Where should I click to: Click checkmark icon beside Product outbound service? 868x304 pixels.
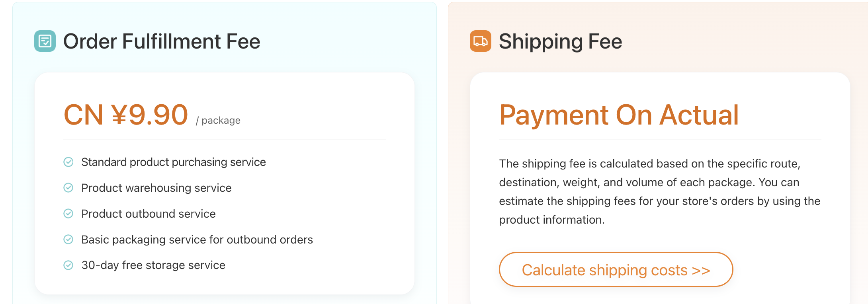click(x=68, y=214)
